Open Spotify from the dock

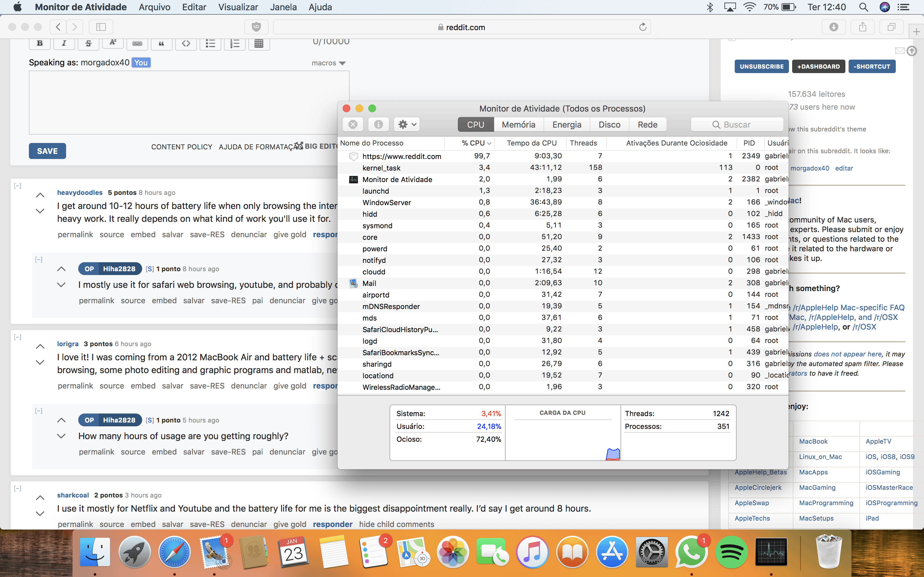click(x=731, y=552)
